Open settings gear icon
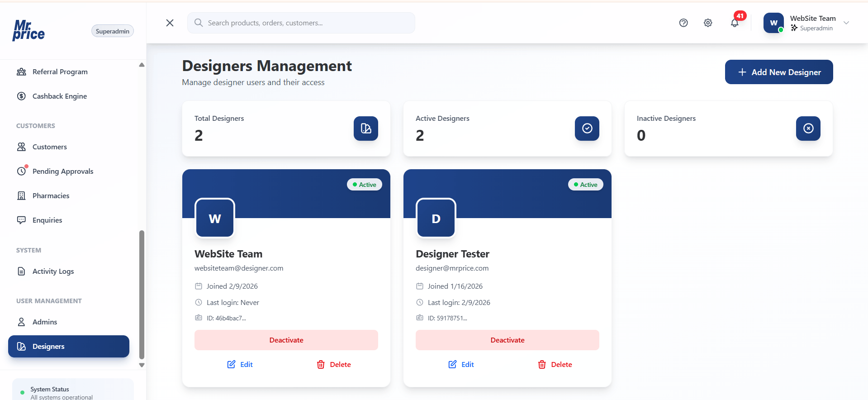This screenshot has width=868, height=400. 708,23
